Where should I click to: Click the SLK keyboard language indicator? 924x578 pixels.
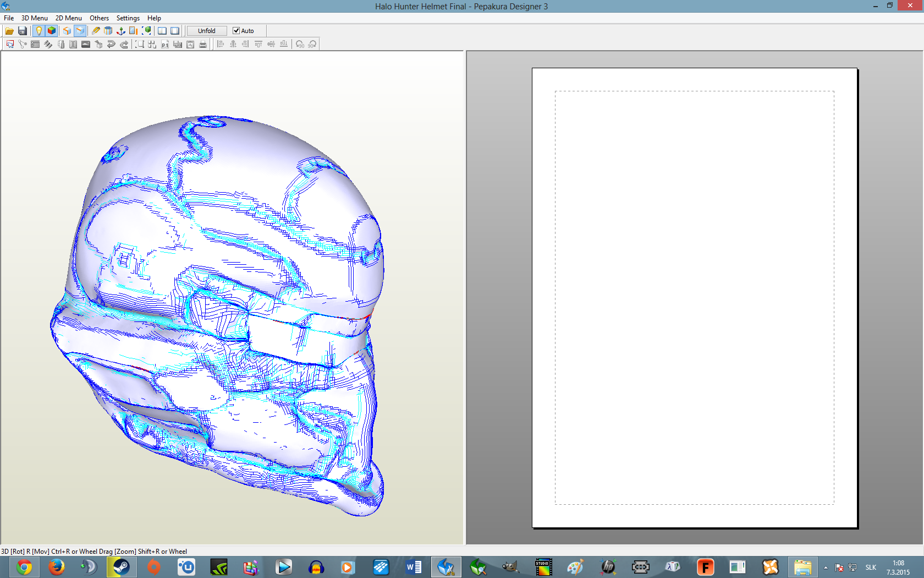click(x=871, y=568)
